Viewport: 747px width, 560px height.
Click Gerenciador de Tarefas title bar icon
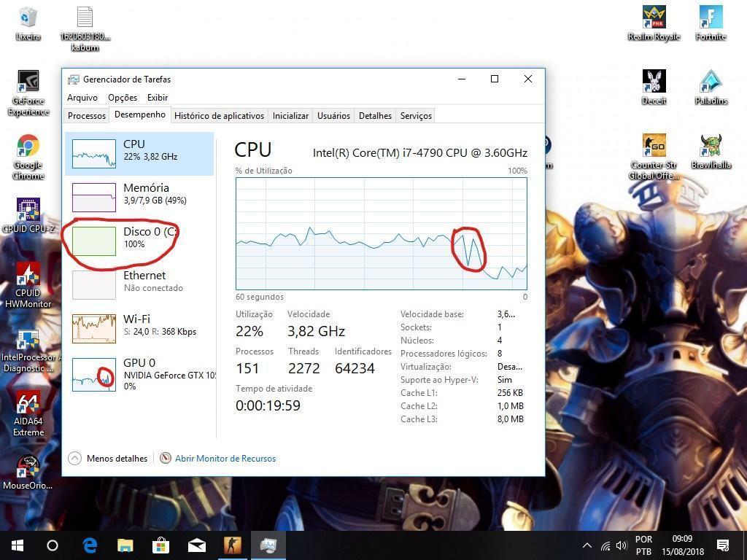74,79
